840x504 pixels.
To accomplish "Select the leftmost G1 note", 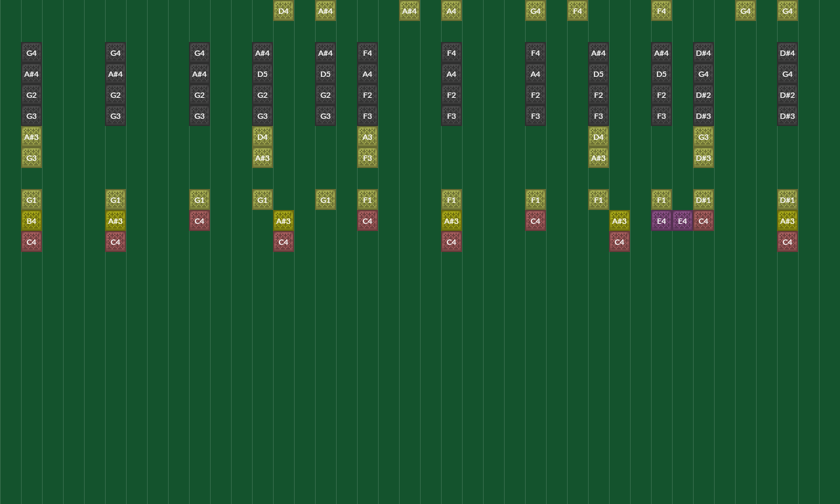I will (x=31, y=199).
